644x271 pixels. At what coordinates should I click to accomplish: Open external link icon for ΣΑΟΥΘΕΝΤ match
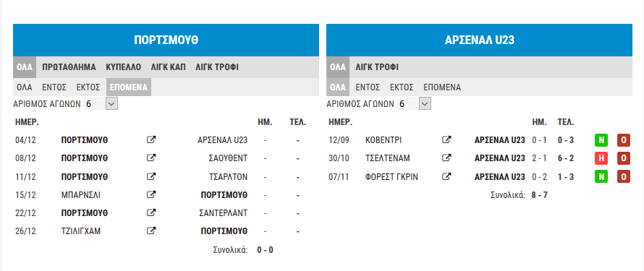(151, 158)
